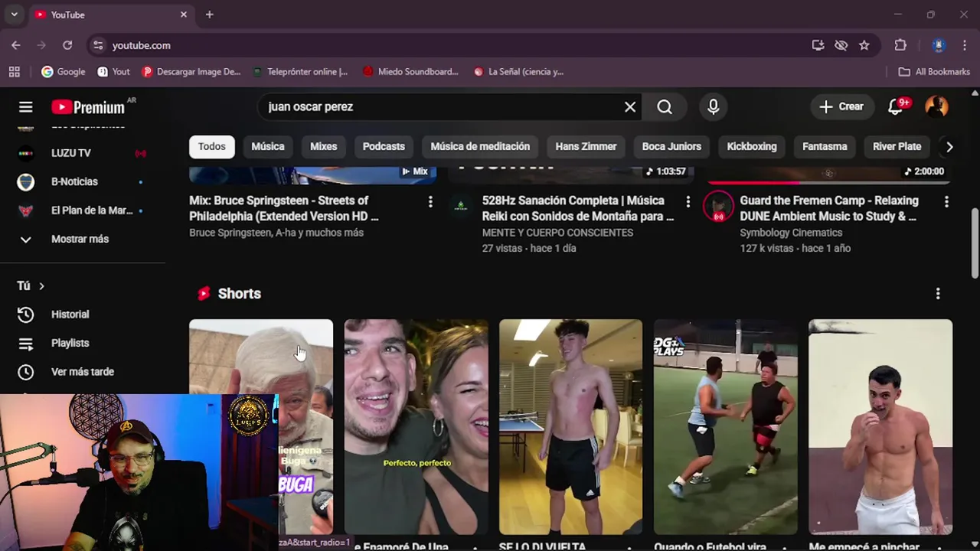Select the Todos filter chip
The height and width of the screenshot is (551, 980).
pyautogui.click(x=212, y=146)
